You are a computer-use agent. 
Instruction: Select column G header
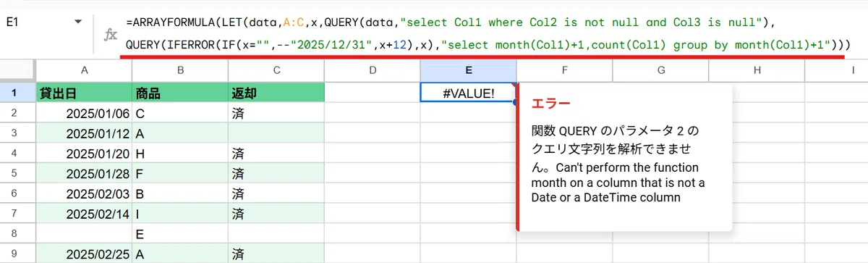coord(661,70)
